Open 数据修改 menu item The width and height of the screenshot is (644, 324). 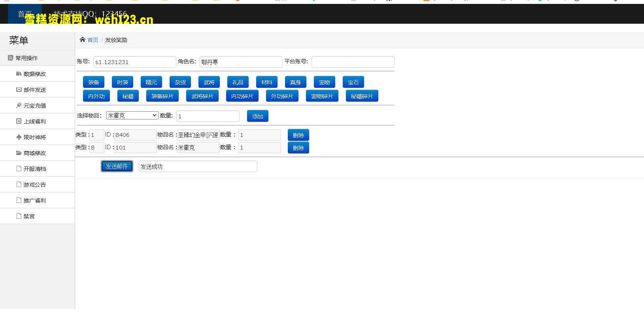click(37, 74)
